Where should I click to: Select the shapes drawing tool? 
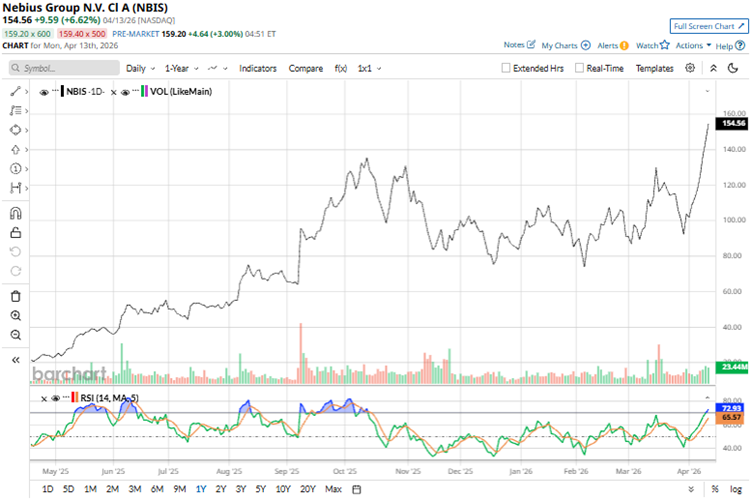(x=15, y=130)
